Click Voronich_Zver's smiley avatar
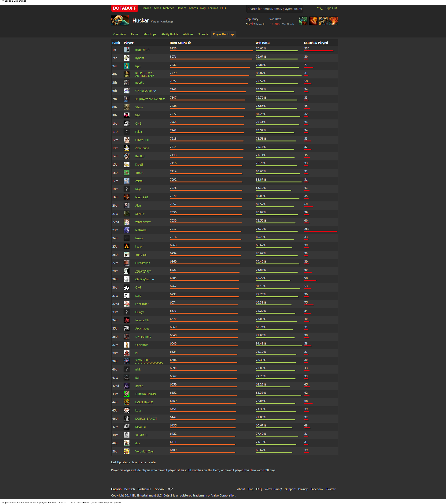Screen dimensions: 446x504 coord(126,452)
